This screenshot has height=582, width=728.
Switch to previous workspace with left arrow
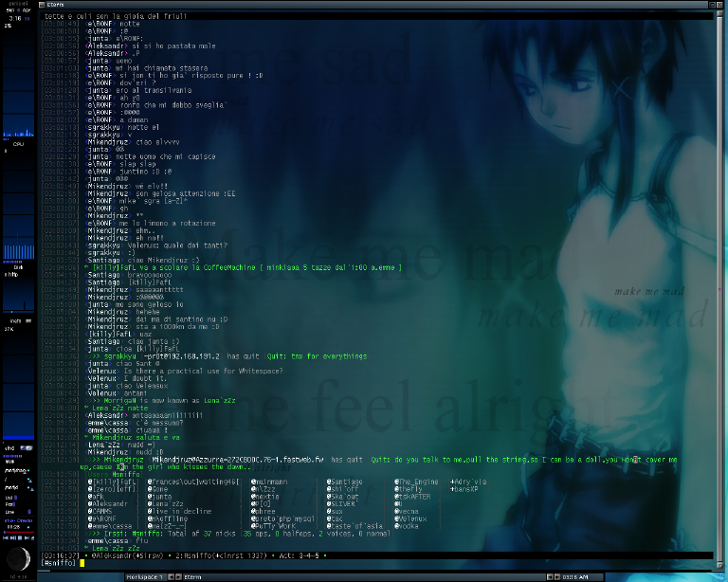tap(171, 577)
